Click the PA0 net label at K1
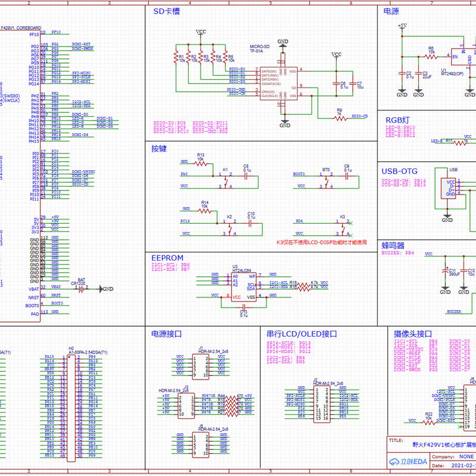The image size is (476, 476). coord(184,174)
